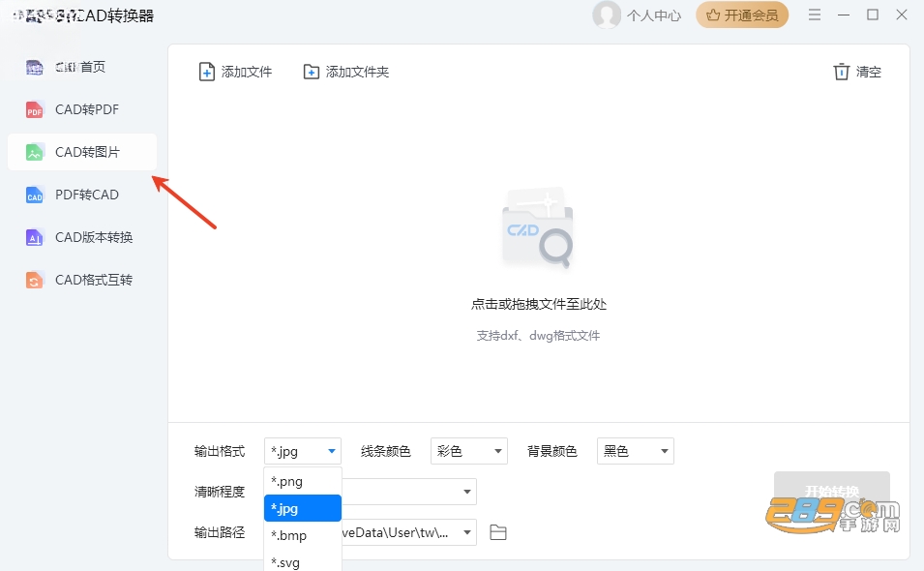Click the 输出路径 label
This screenshot has height=571, width=924.
click(220, 532)
